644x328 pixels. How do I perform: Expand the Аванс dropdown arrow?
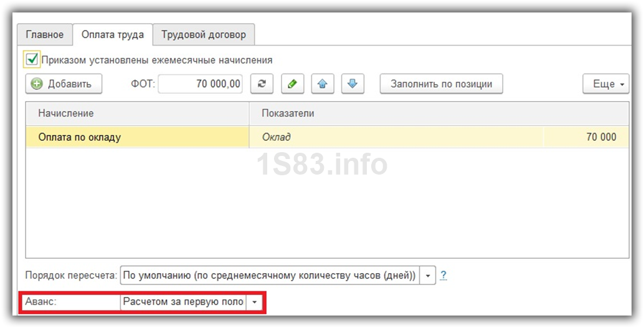coord(254,302)
